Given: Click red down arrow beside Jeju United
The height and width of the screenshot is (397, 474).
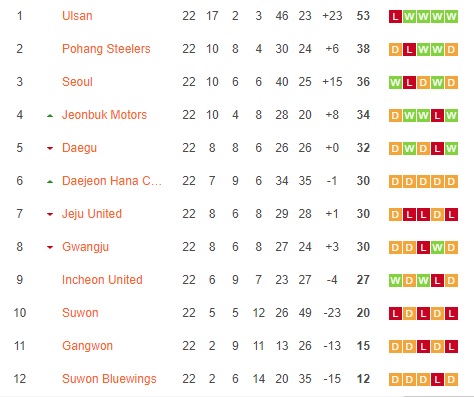Looking at the screenshot, I should pyautogui.click(x=50, y=214).
